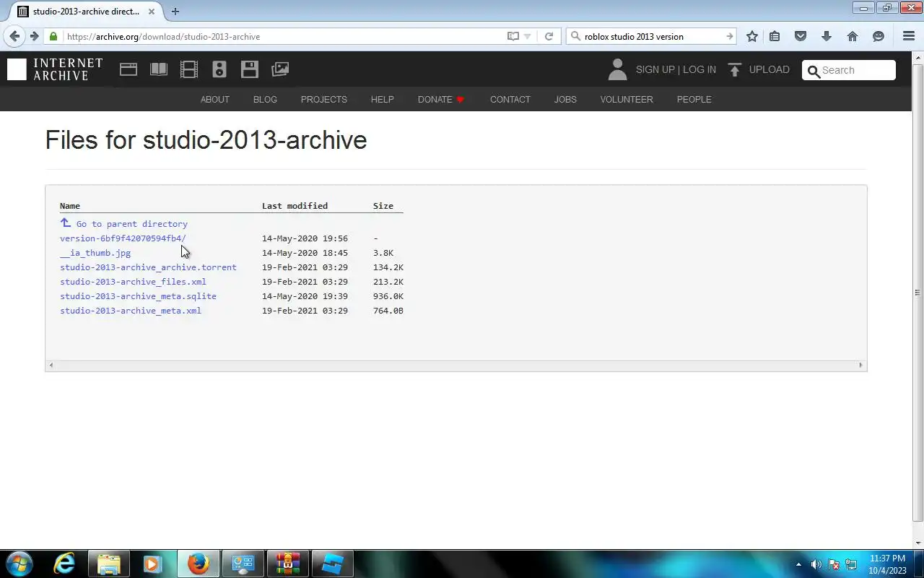This screenshot has width=924, height=578.
Task: Open the Images icon in Archive header
Action: coord(280,69)
